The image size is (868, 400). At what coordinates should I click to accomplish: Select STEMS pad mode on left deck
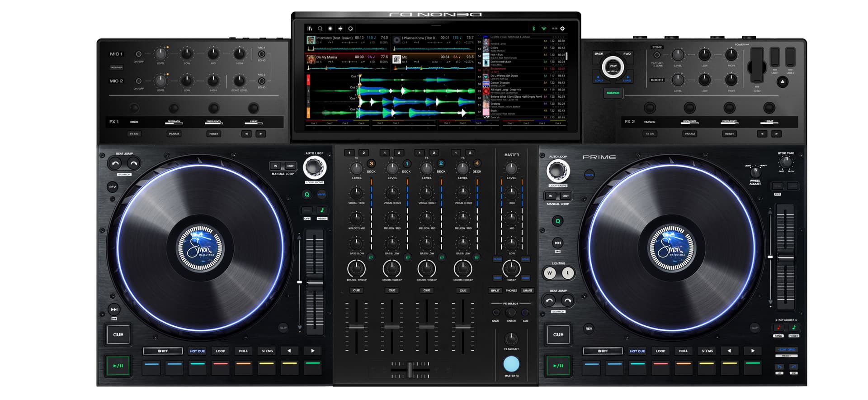[267, 351]
